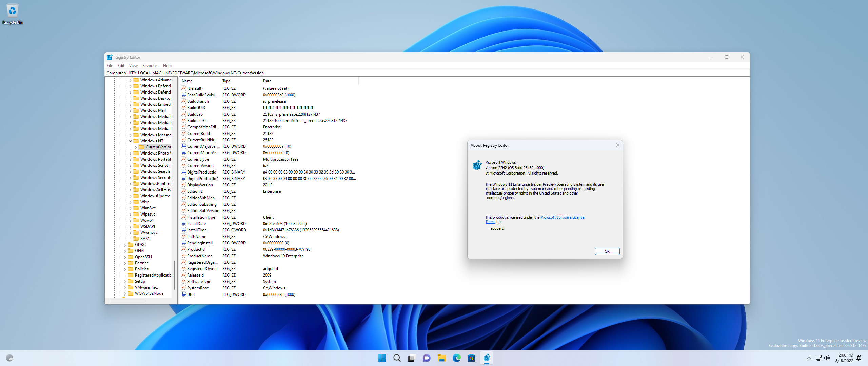
Task: Open the File menu
Action: (x=110, y=66)
